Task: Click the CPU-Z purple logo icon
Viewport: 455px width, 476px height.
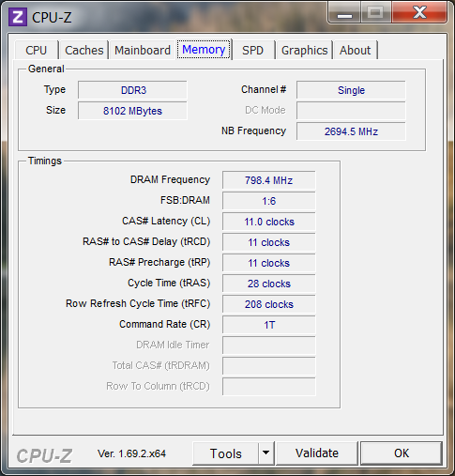Action: pos(18,17)
